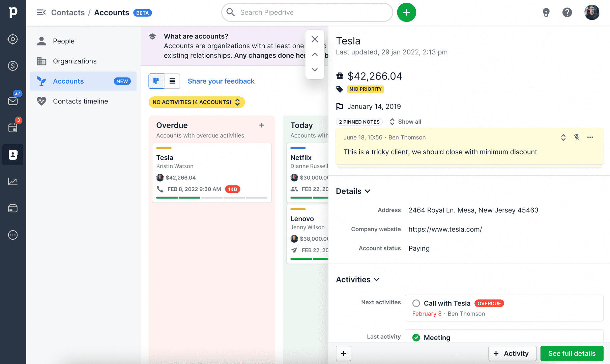Click Share your feedback link

coord(221,81)
